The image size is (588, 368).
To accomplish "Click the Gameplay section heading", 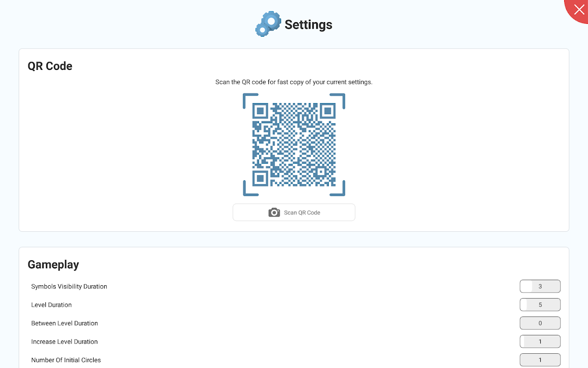I will (x=53, y=264).
